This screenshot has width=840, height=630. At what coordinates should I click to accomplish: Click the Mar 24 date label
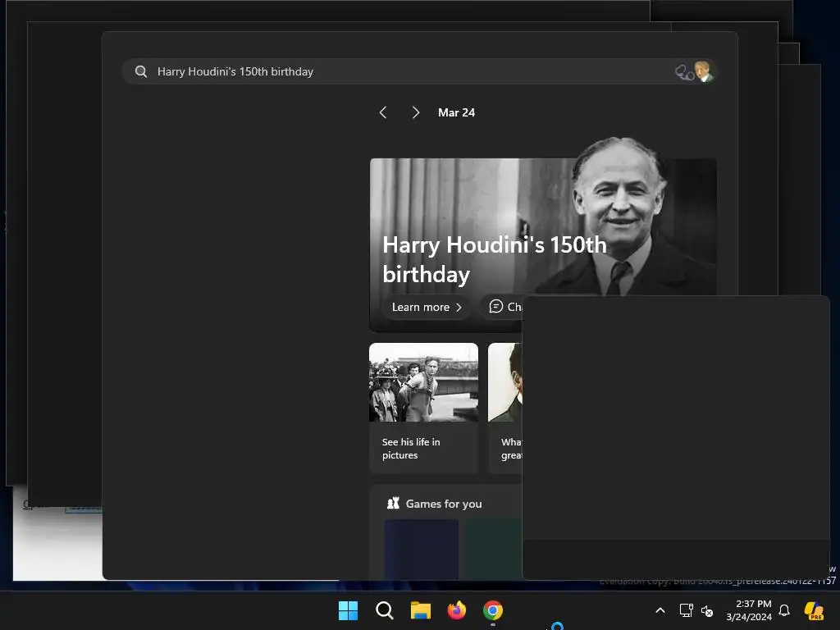tap(456, 112)
